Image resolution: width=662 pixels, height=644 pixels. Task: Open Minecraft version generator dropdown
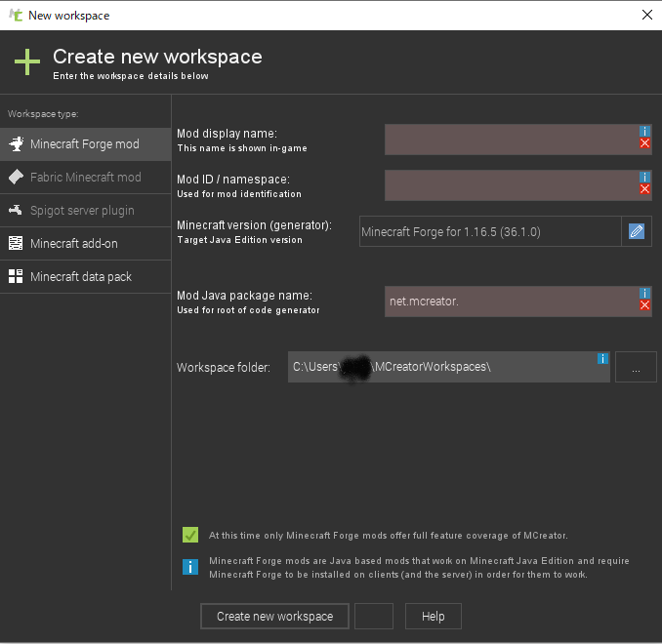[x=490, y=231]
